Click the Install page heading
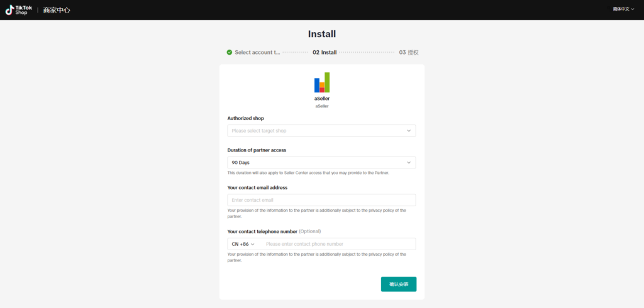This screenshot has height=308, width=644. pos(322,34)
